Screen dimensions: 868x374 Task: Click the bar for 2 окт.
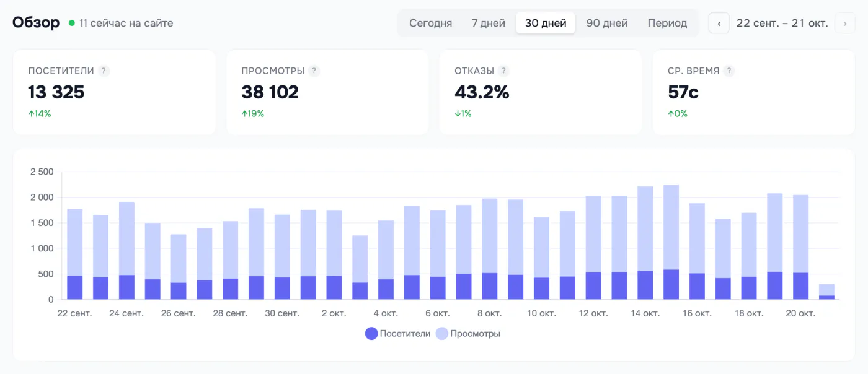pos(334,255)
